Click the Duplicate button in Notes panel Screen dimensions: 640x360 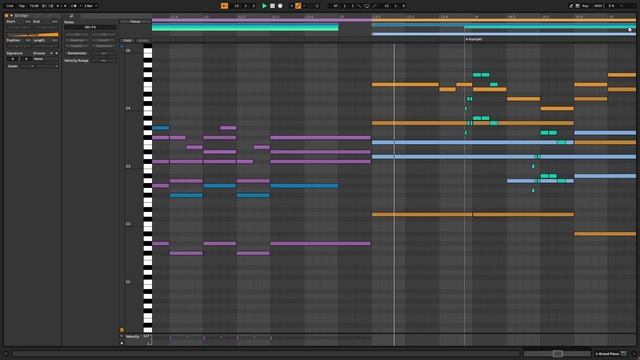[x=104, y=46]
